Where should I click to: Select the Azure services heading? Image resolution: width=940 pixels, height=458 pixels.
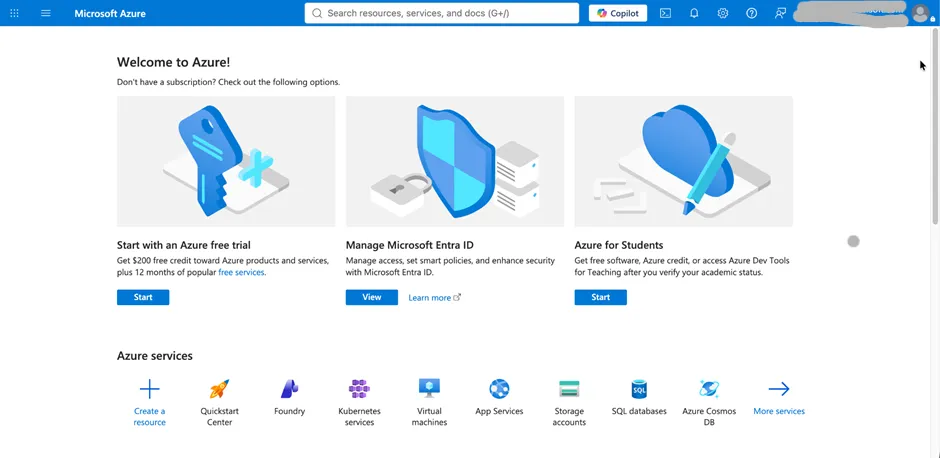point(155,356)
